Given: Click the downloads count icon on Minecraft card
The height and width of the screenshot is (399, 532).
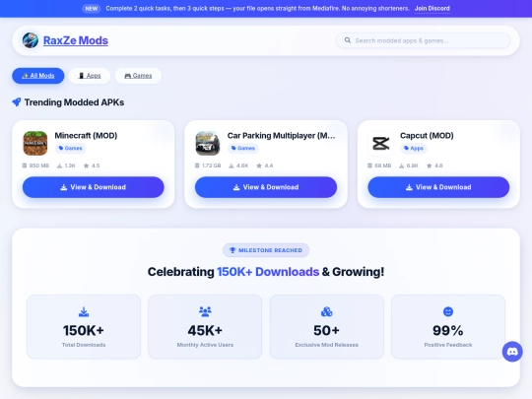Looking at the screenshot, I should [x=59, y=166].
